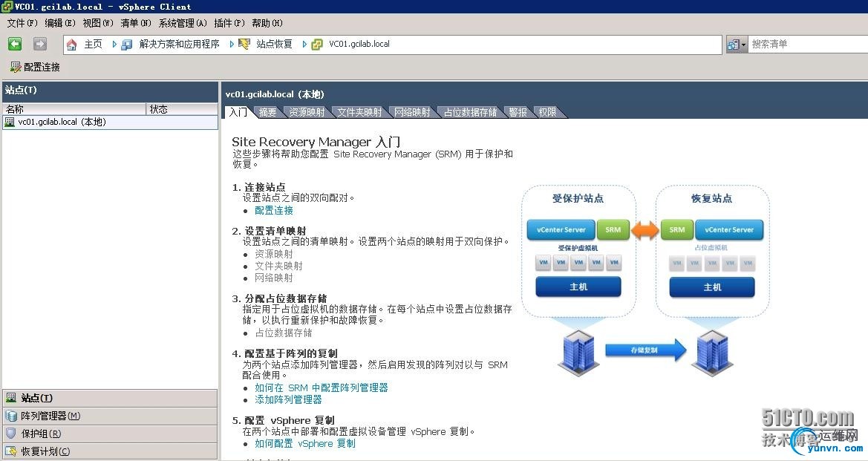
Task: Click the 配置连接 toolbar button label
Action: [42, 68]
